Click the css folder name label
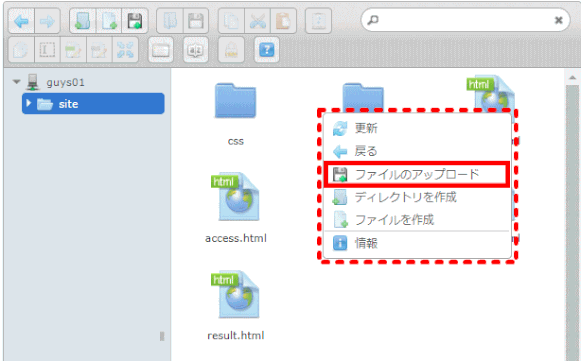Image resolution: width=581 pixels, height=361 pixels. pos(236,141)
